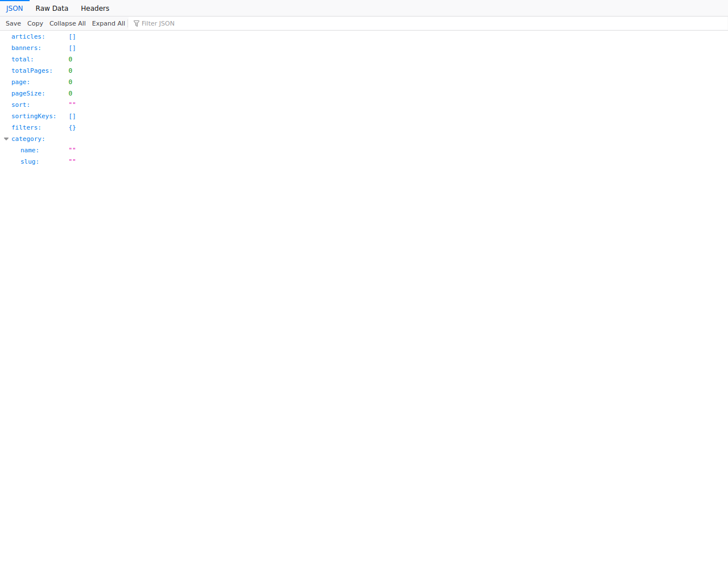Select the banners key
Viewport: 728px width, 582px height.
click(x=26, y=48)
